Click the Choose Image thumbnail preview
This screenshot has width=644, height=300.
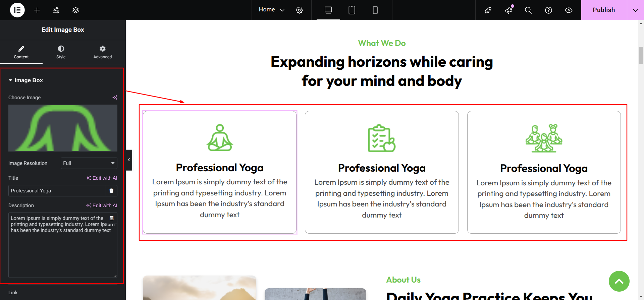coord(63,128)
